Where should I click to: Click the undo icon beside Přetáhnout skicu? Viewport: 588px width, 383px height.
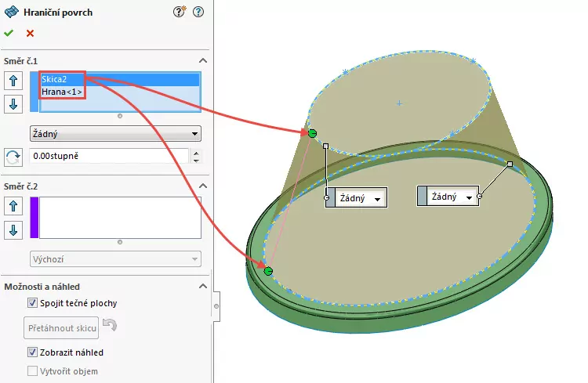(x=110, y=324)
